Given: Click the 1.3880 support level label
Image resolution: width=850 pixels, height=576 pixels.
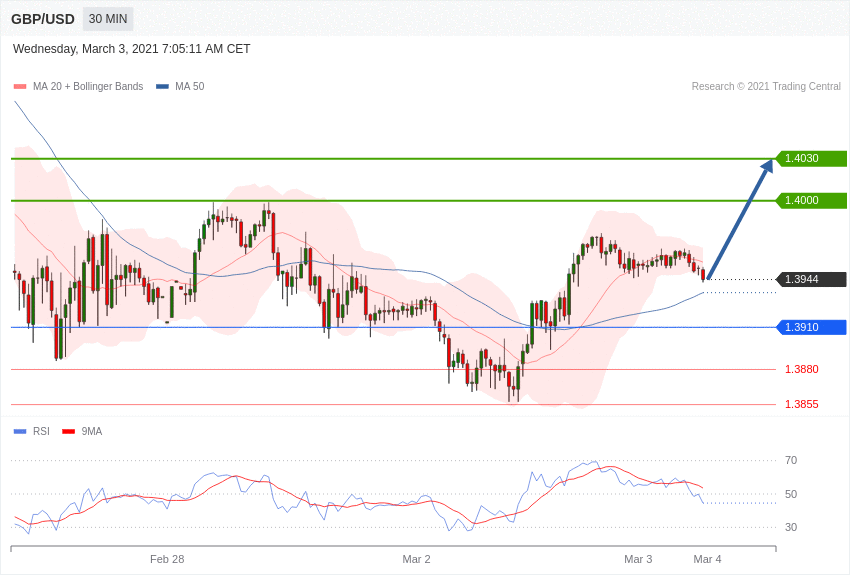Looking at the screenshot, I should tap(802, 370).
